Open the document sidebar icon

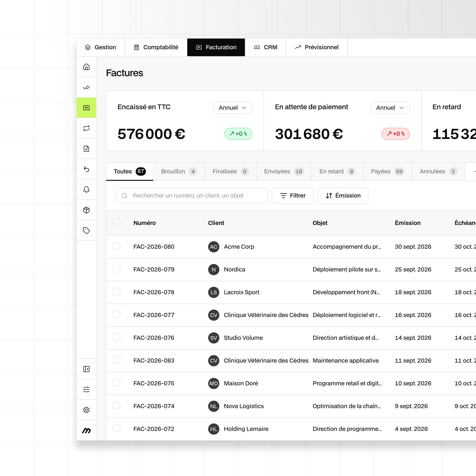[86, 149]
